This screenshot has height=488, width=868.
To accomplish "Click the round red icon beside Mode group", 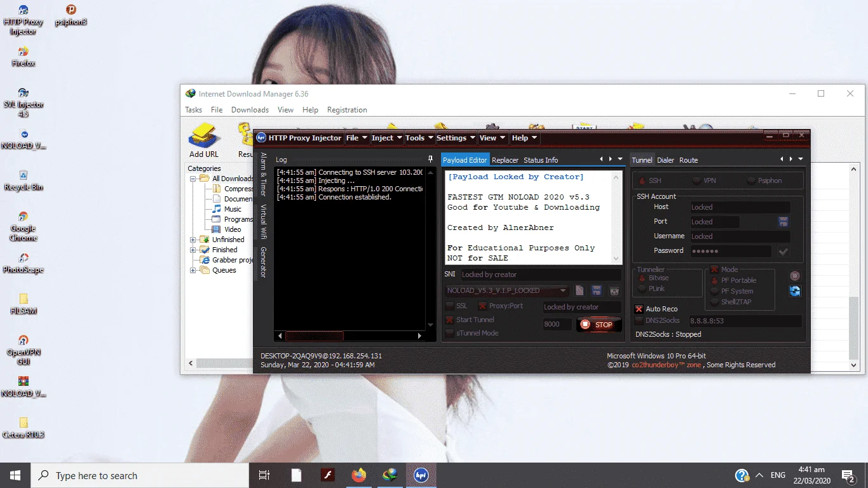I will tap(795, 276).
